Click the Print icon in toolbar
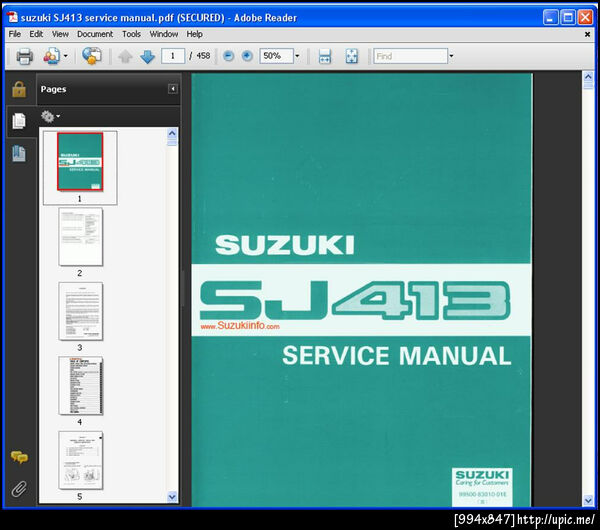Screen dimensions: 600x530 tap(24, 56)
